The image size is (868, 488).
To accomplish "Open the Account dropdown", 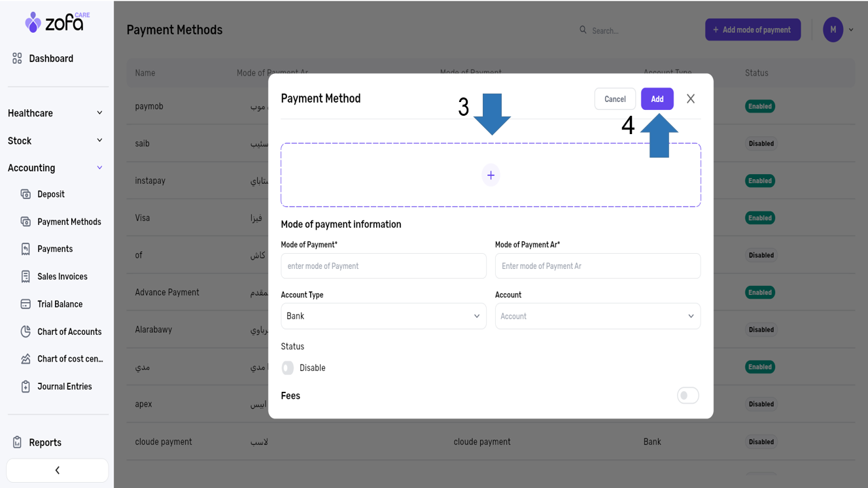I will [597, 316].
